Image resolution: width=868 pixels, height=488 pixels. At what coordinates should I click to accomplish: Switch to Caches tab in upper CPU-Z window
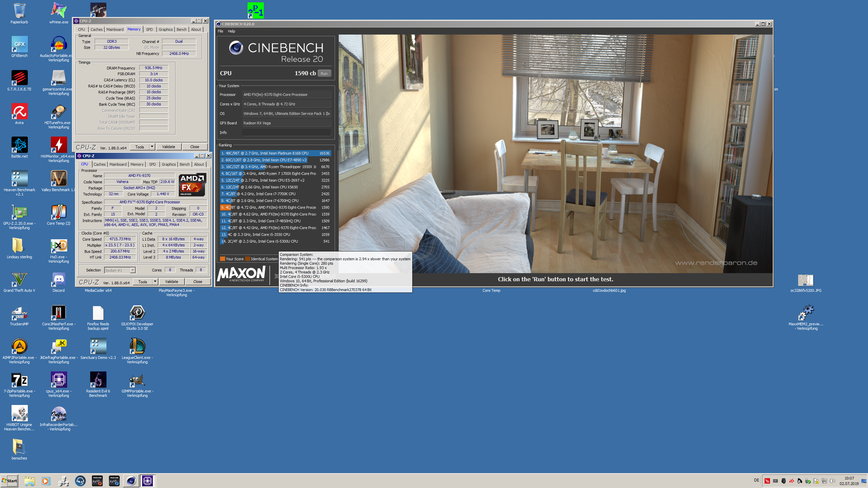point(96,29)
